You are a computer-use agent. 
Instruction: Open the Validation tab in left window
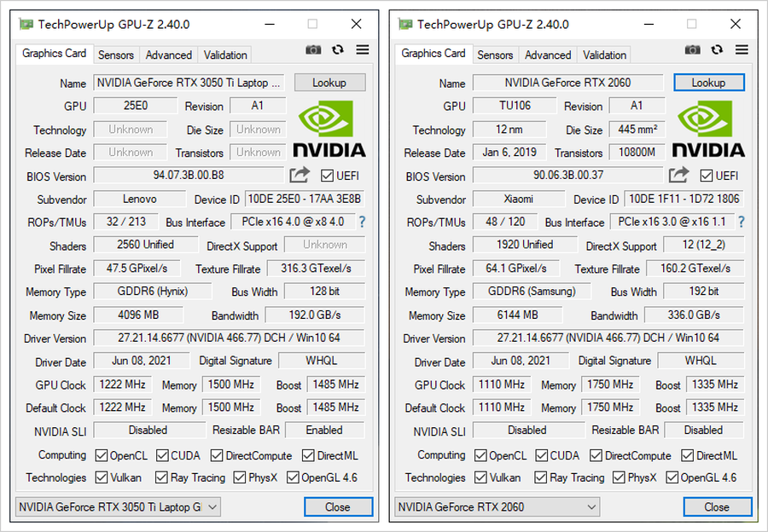[x=225, y=55]
